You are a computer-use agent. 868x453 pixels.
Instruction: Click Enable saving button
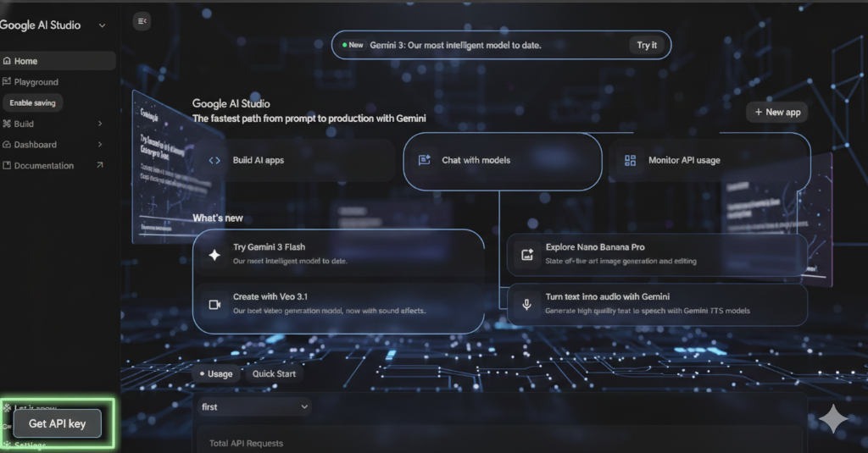(x=33, y=103)
